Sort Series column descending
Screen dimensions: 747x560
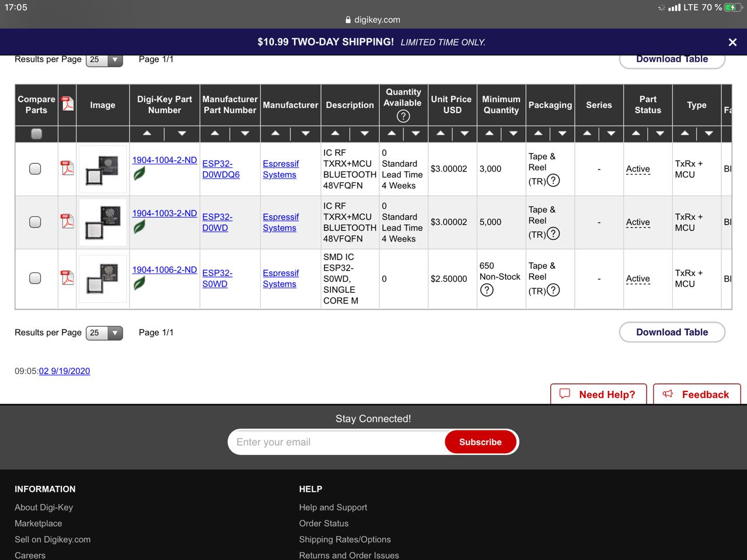611,134
